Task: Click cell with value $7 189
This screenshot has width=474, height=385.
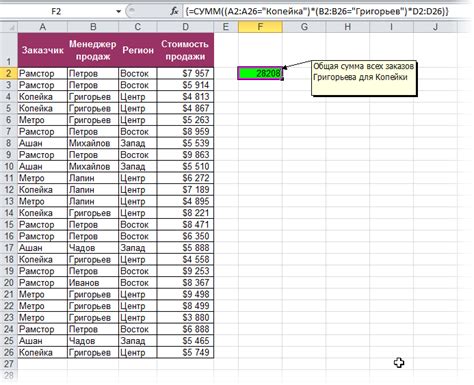Action: [185, 190]
